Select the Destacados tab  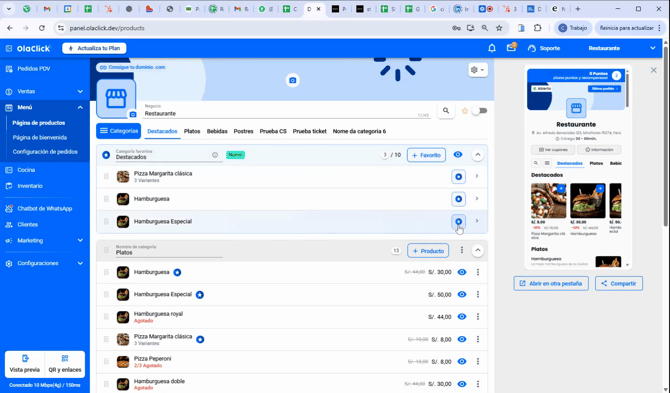coord(162,131)
